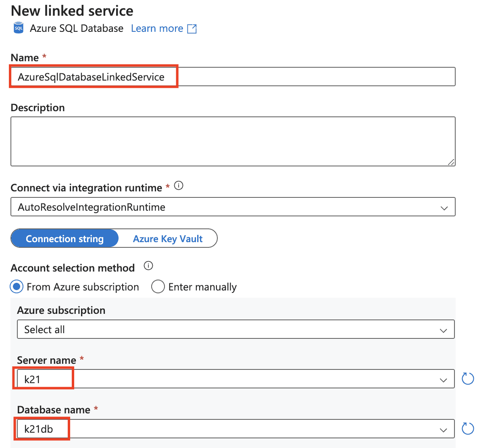Open the AutoResolveIntegrationRuntime dropdown

(x=233, y=207)
